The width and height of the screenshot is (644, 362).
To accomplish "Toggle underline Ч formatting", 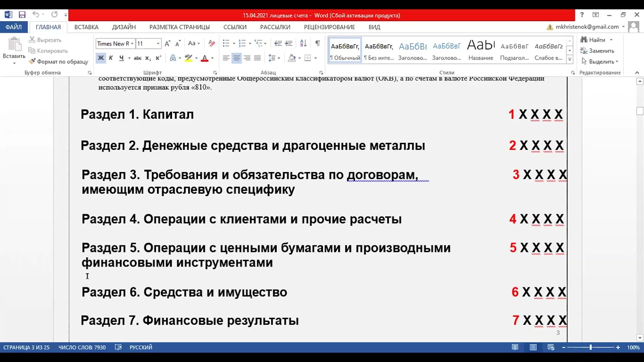I will [x=121, y=58].
